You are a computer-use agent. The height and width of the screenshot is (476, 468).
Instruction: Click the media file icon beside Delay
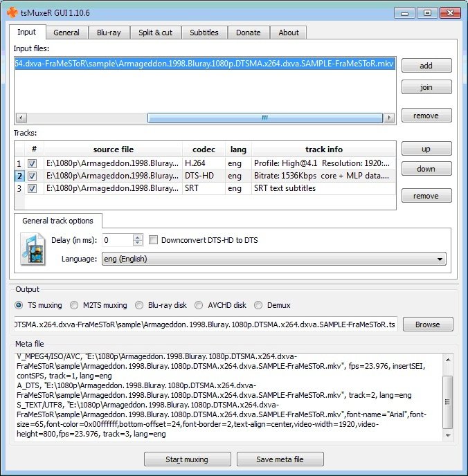33,250
